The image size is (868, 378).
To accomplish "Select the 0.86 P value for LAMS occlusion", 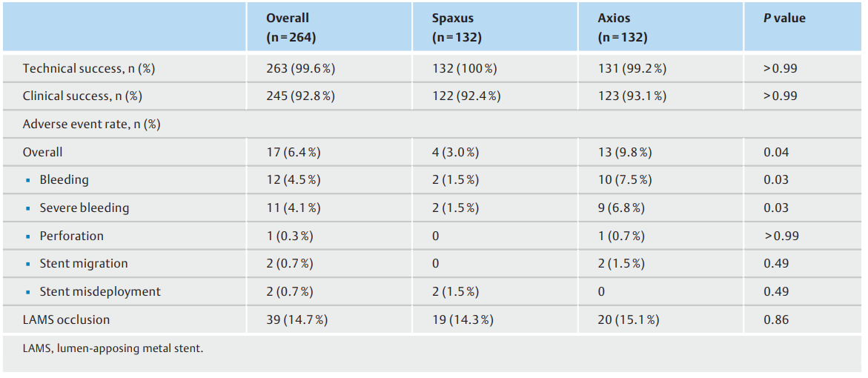I will [776, 319].
